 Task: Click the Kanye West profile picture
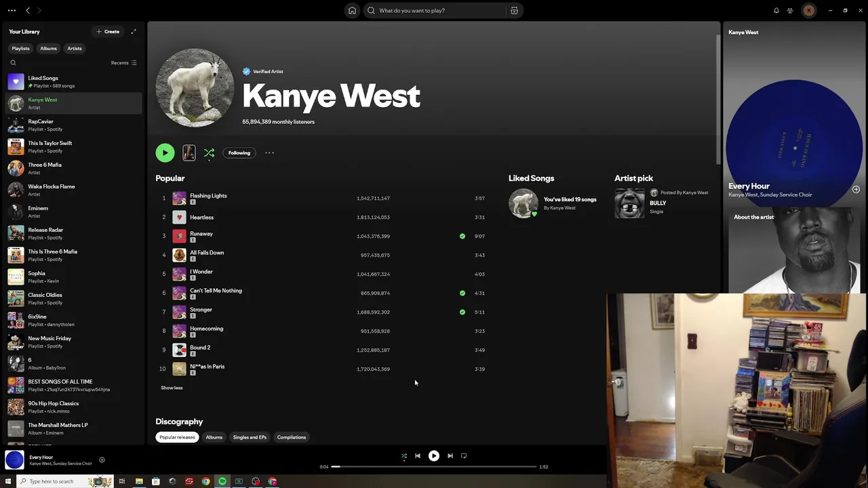[195, 87]
